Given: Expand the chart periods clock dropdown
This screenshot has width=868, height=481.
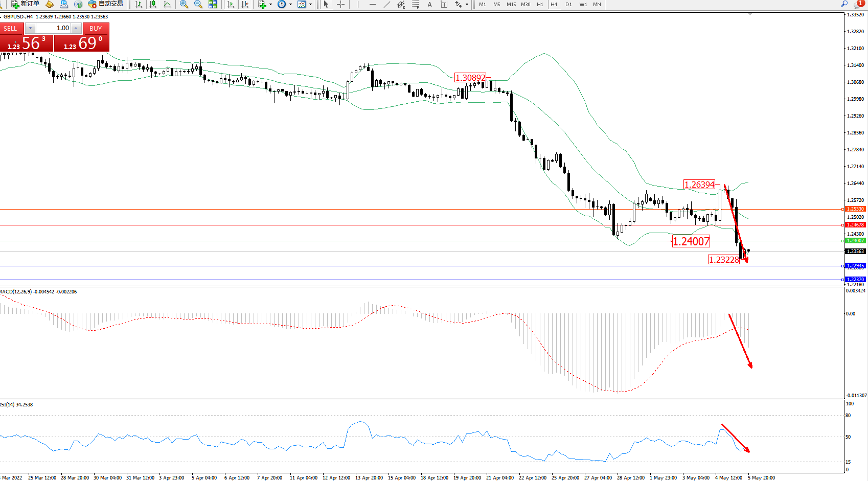Looking at the screenshot, I should [x=290, y=4].
